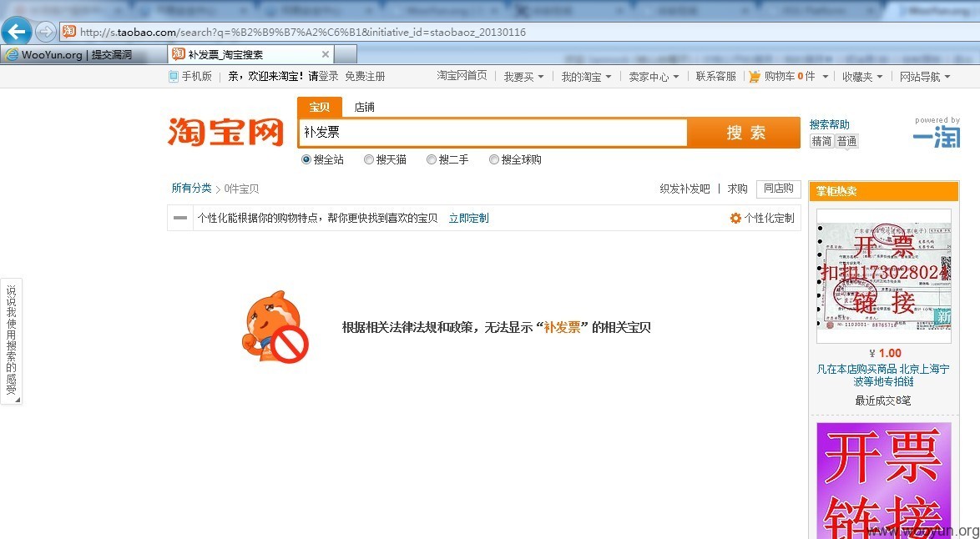
Task: Click the orange 搜索 button
Action: [x=745, y=133]
